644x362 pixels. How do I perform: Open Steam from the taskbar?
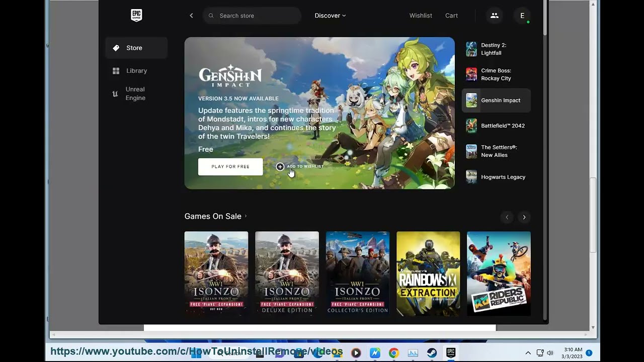tap(432, 353)
